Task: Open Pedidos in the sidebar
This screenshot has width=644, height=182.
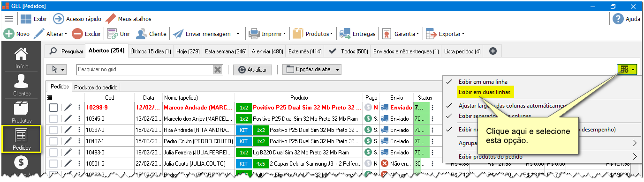Action: tap(22, 139)
